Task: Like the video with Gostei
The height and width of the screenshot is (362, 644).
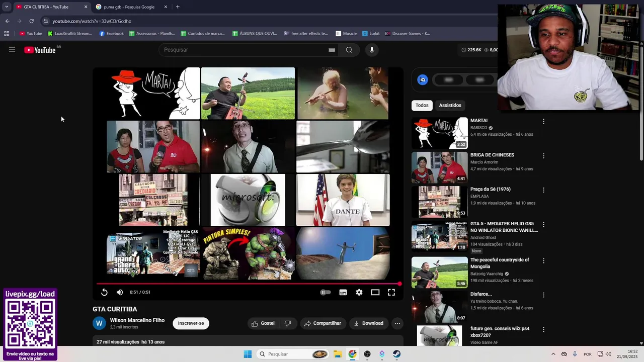Action: 263,323
